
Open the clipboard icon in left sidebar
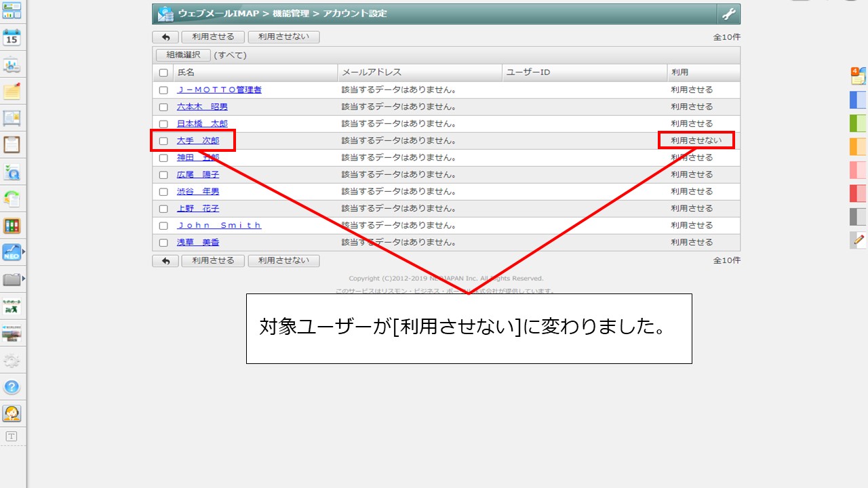12,144
